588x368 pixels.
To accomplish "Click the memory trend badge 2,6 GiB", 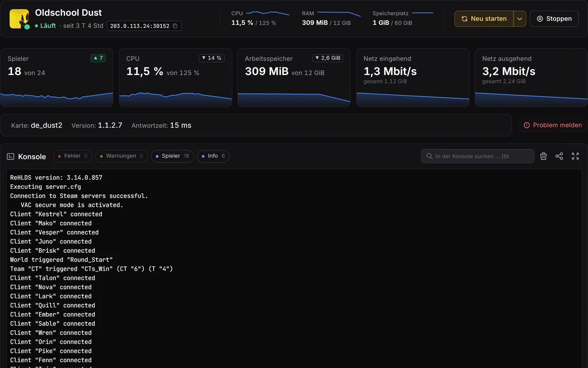I will 327,58.
